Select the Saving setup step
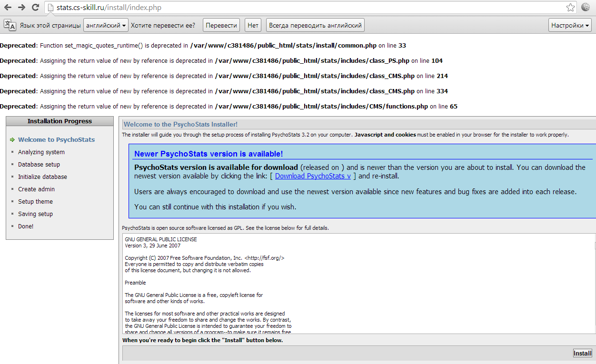 pyautogui.click(x=35, y=214)
